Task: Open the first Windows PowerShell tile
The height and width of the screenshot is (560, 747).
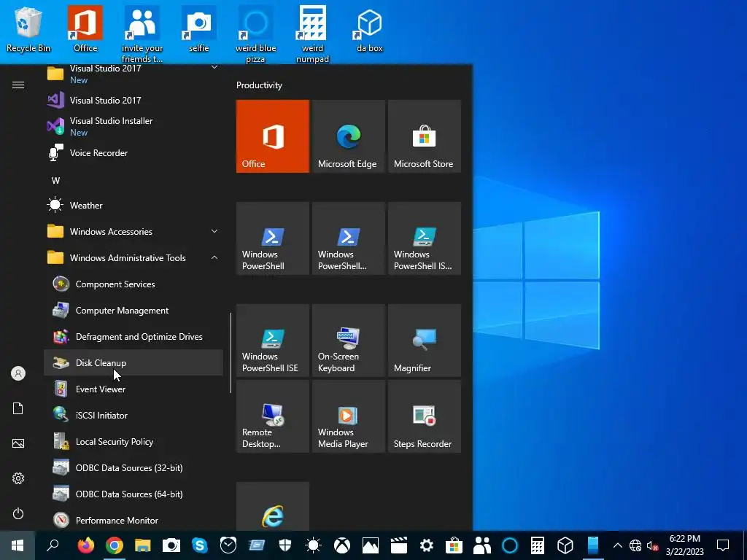Action: (x=273, y=238)
